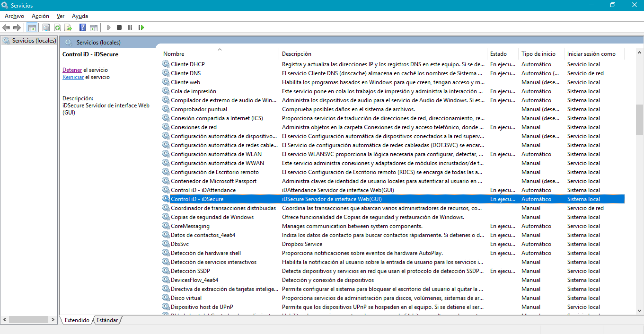Image resolution: width=644 pixels, height=334 pixels.
Task: Click the gear icon of DevicesFlow_4ea64
Action: 166,280
